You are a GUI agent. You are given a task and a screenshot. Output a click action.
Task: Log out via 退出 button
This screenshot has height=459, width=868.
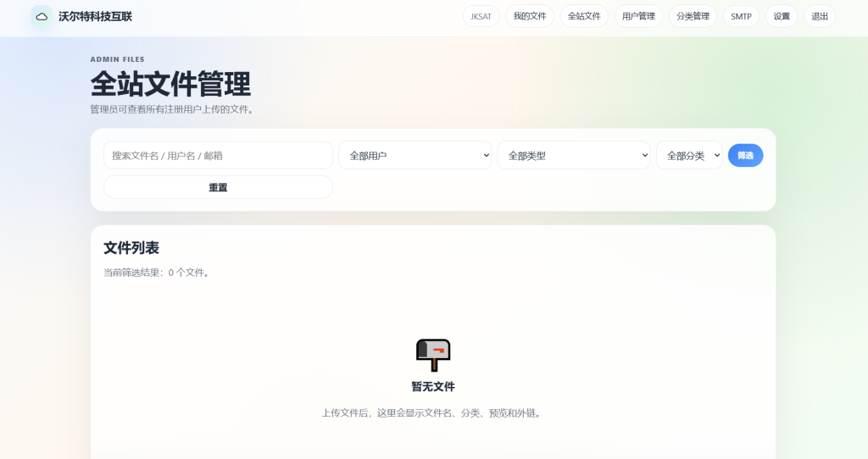pyautogui.click(x=820, y=17)
